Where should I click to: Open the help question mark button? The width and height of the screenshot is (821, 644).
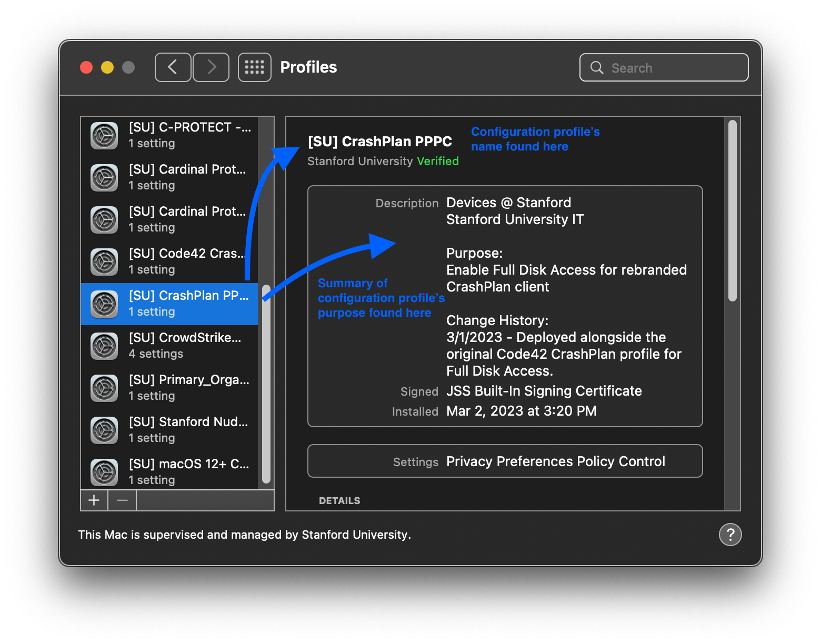point(730,535)
